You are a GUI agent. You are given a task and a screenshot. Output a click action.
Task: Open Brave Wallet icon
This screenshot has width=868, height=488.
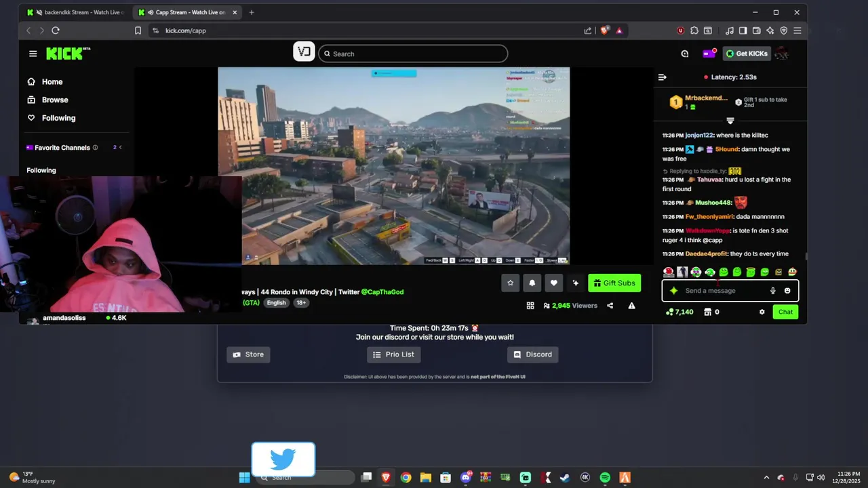756,30
